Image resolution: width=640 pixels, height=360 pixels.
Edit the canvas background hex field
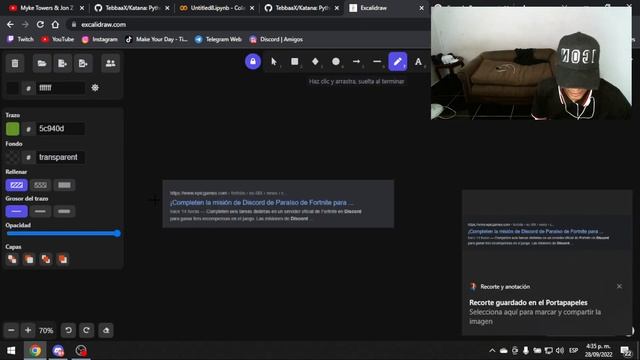click(60, 88)
